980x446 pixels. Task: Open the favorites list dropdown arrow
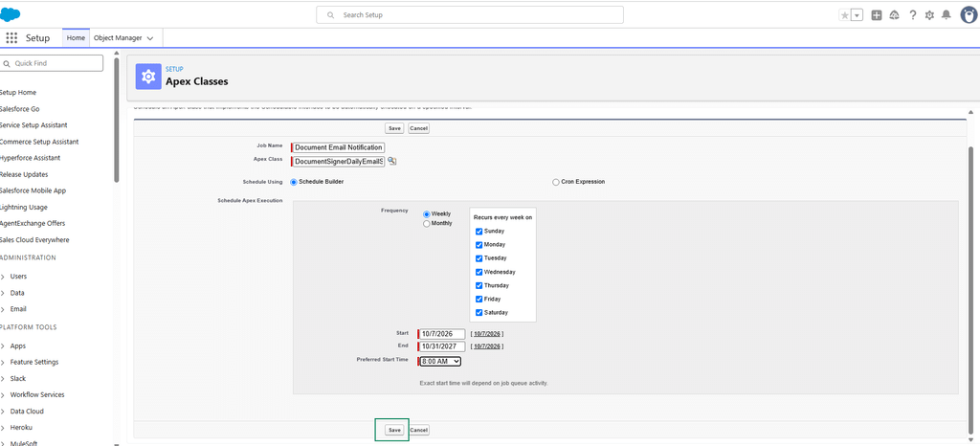click(x=857, y=15)
